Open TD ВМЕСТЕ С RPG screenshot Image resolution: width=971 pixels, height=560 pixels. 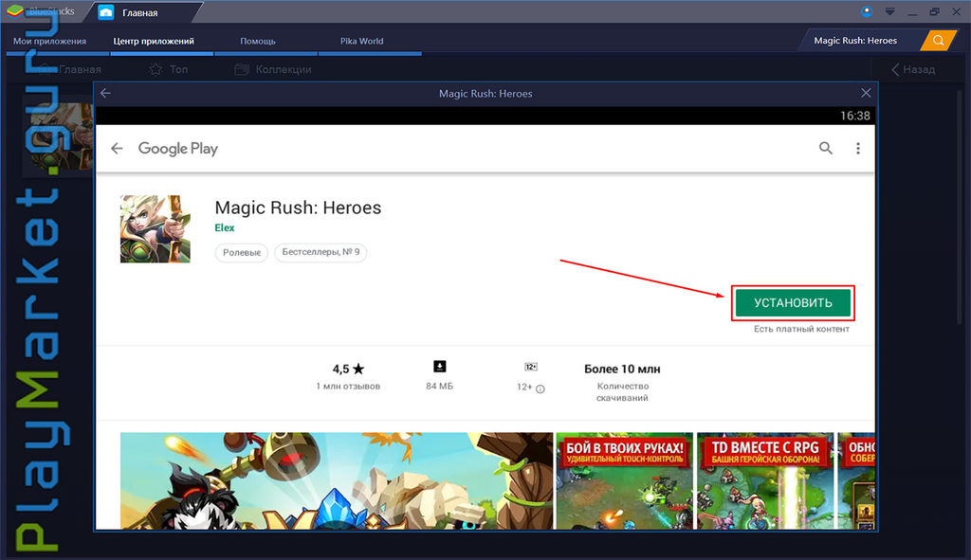[765, 480]
